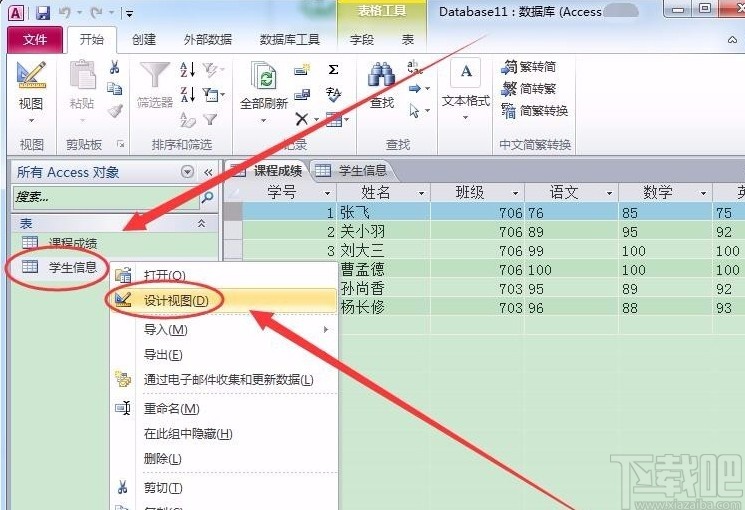The width and height of the screenshot is (745, 510).
Task: Click the Copy icon in ribbon clipboard group
Action: coord(115,88)
